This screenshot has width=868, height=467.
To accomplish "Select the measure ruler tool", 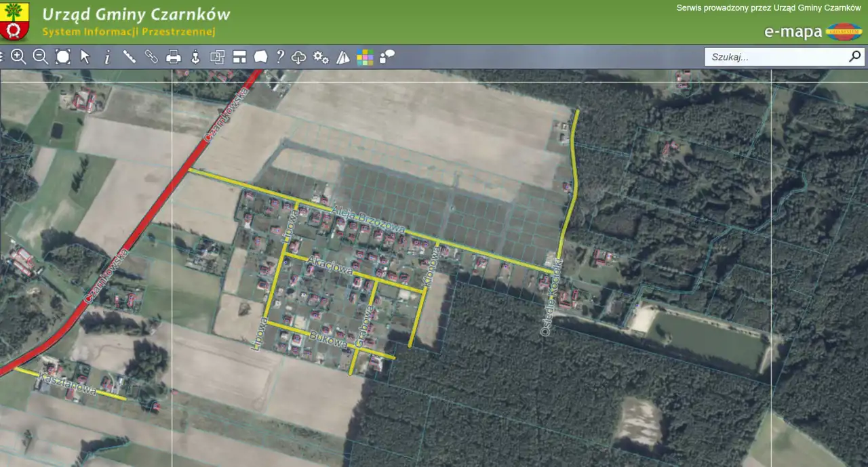I will point(129,57).
